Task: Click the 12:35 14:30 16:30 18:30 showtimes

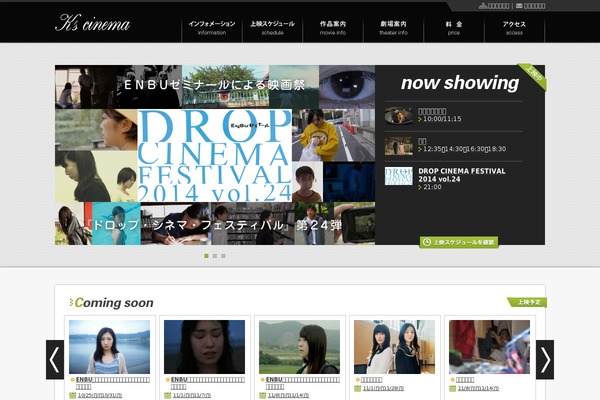Action: [464, 149]
